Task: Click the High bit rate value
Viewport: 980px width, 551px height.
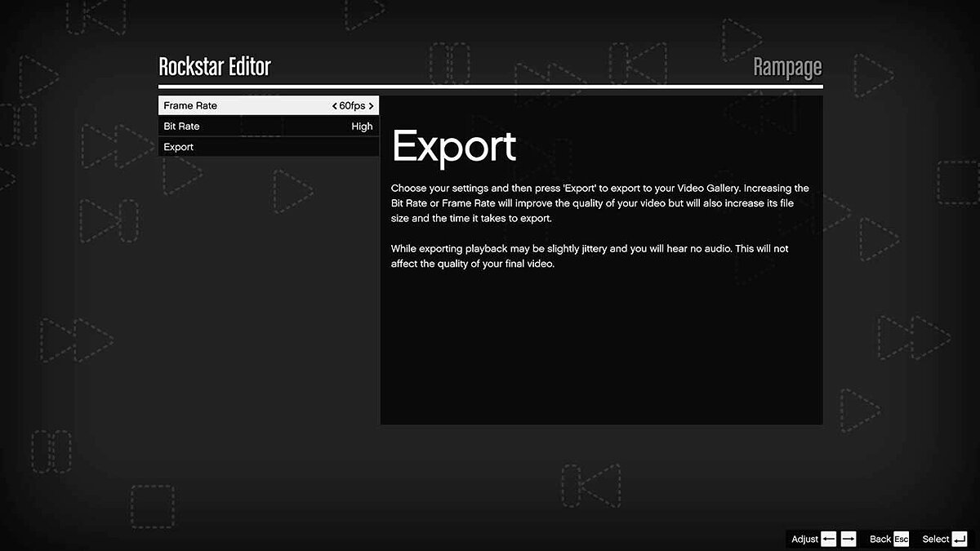Action: (362, 127)
